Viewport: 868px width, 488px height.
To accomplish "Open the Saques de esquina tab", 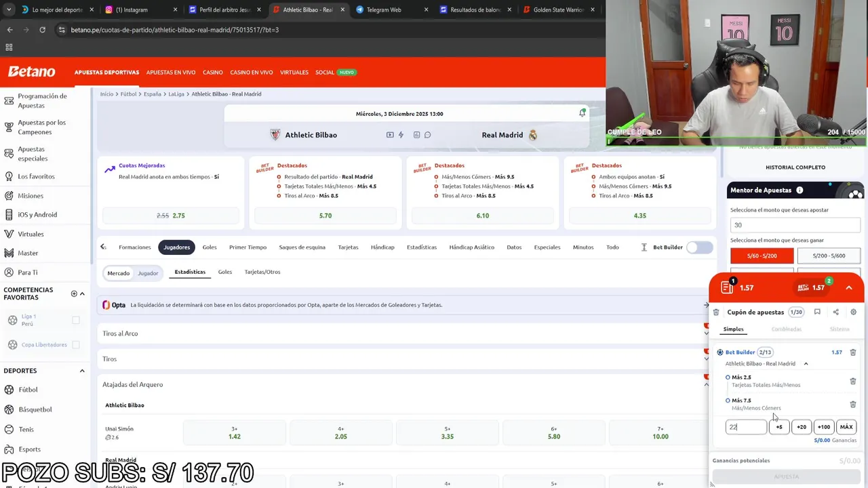I will 302,247.
